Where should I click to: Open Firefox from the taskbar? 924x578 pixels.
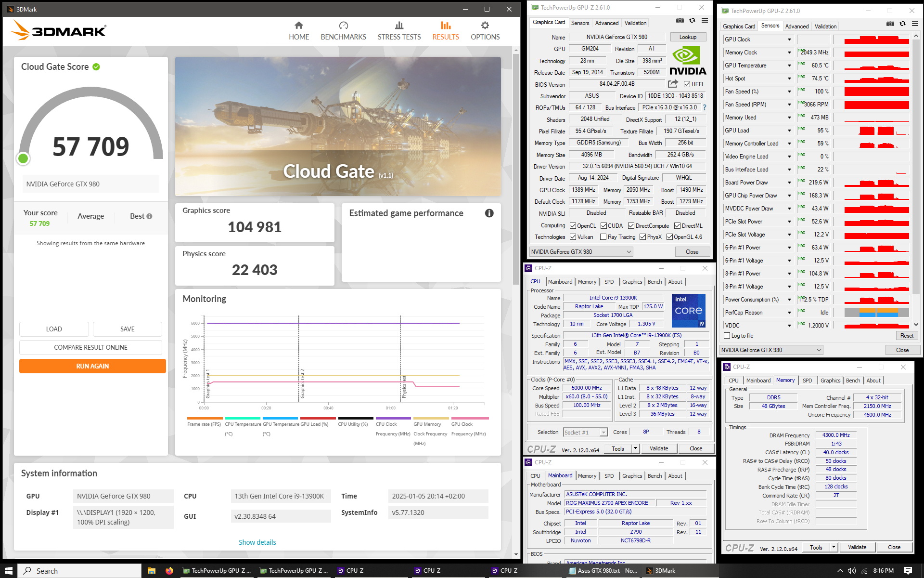pyautogui.click(x=169, y=571)
